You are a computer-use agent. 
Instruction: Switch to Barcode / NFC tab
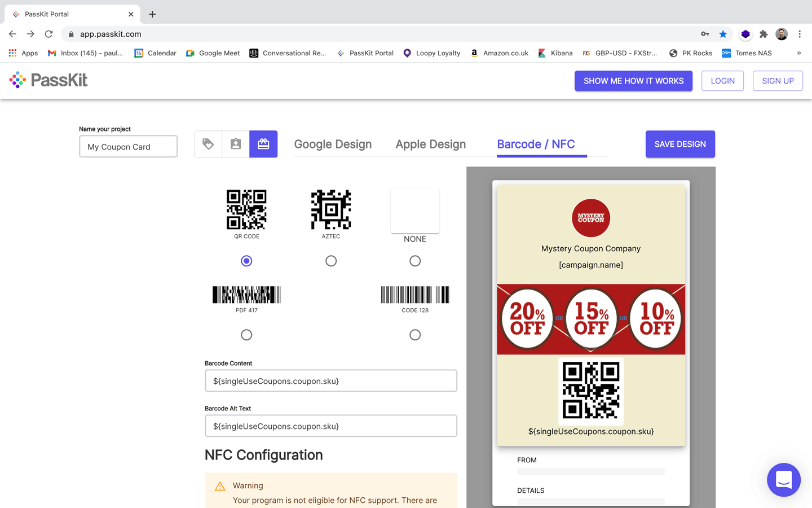tap(536, 144)
